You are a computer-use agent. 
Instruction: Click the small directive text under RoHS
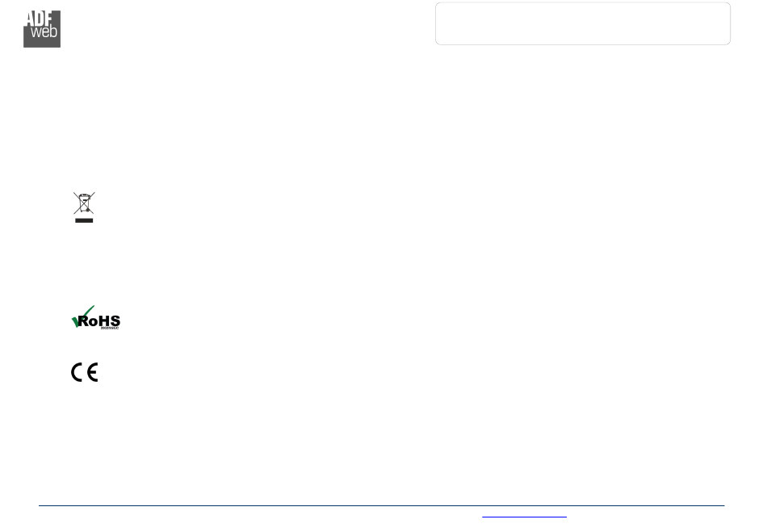point(110,328)
